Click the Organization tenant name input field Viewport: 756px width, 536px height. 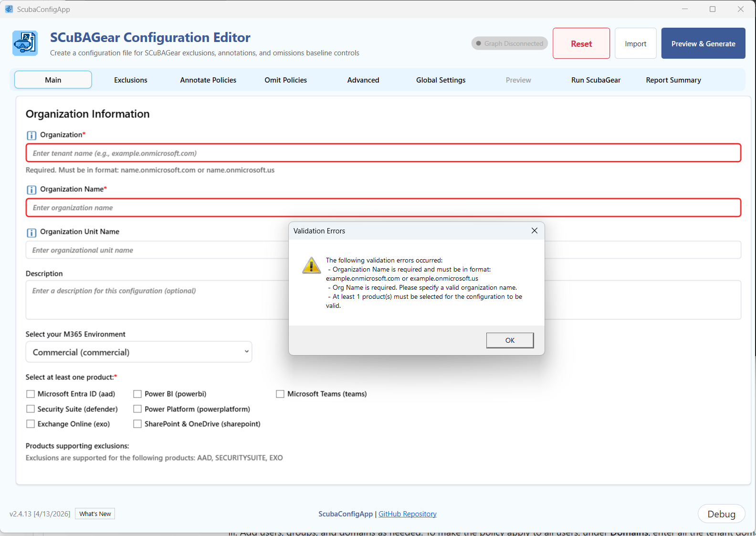click(x=383, y=153)
